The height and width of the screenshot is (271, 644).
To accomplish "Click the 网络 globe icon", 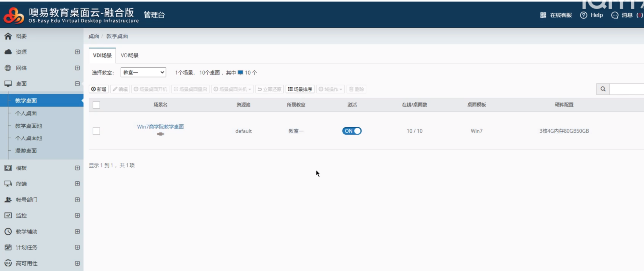I will coord(8,68).
